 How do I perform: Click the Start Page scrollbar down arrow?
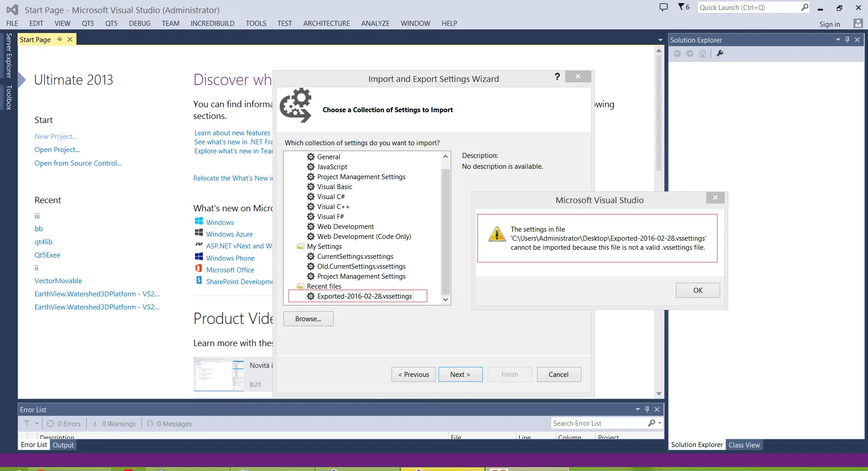point(659,394)
